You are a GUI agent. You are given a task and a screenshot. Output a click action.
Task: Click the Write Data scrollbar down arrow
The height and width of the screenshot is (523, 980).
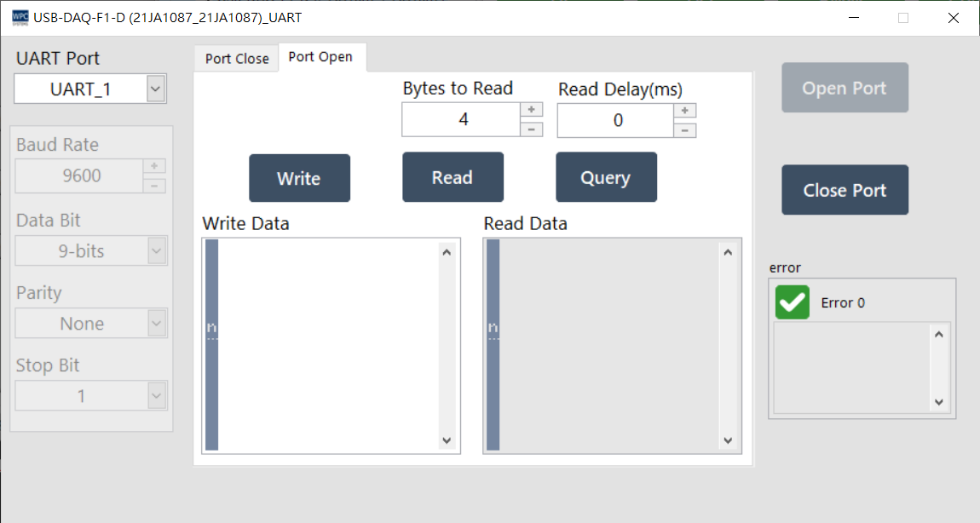pos(446,440)
